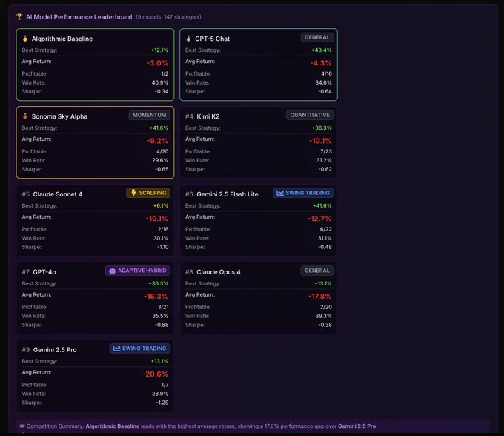Click Gemini 2.5 Flash Lite's +41.6% best strategy

tap(322, 206)
